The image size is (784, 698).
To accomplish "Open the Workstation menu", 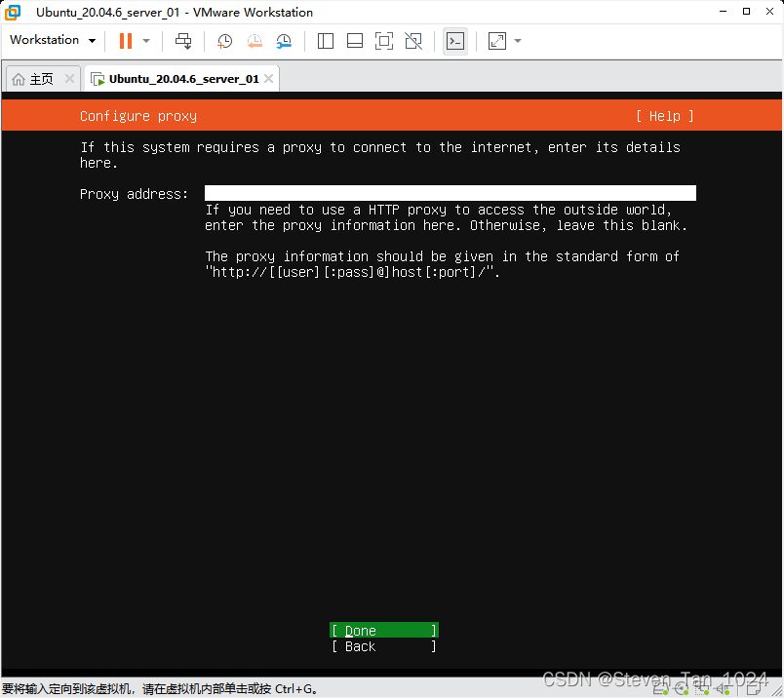I will point(53,40).
